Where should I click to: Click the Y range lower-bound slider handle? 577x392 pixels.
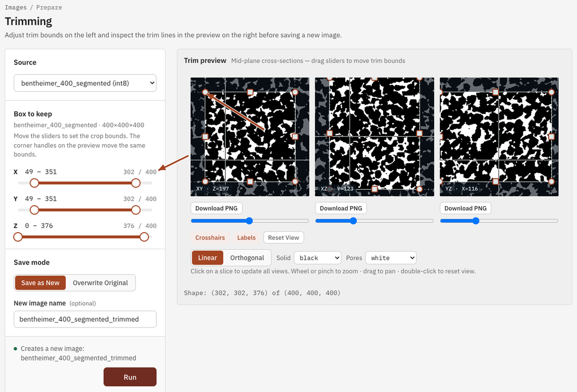(34, 210)
